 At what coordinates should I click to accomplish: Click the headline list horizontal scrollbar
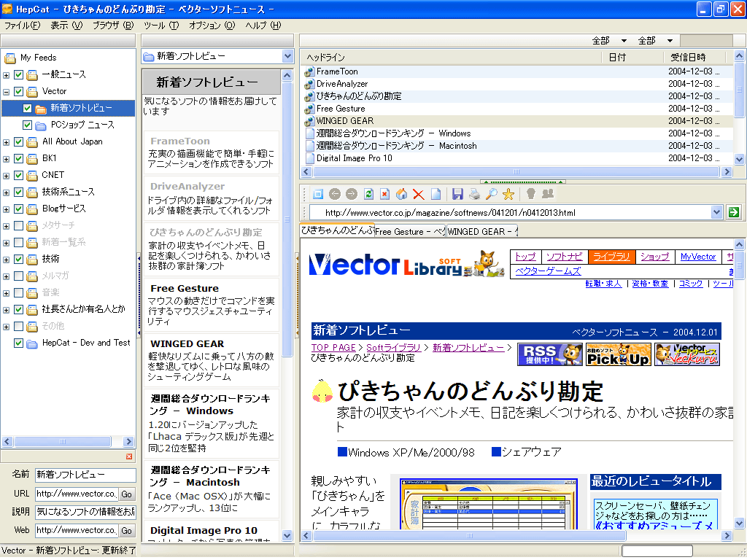click(516, 172)
